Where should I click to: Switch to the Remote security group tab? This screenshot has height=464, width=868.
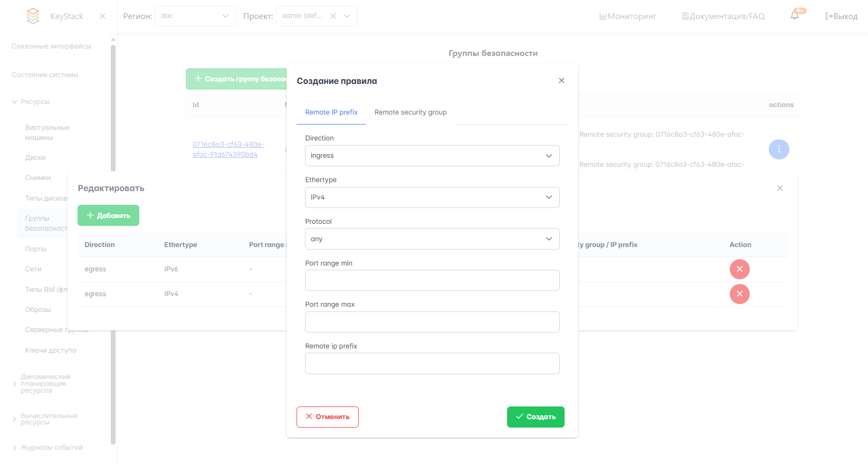411,112
